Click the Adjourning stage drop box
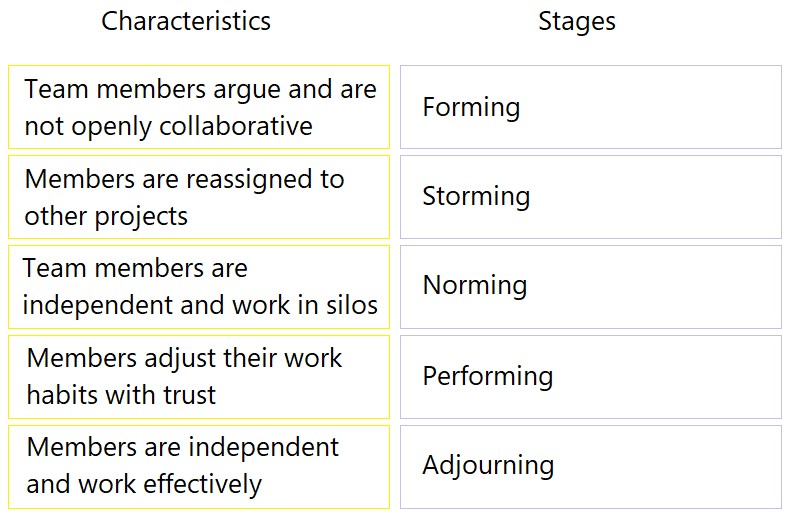This screenshot has height=518, width=791. tap(591, 467)
